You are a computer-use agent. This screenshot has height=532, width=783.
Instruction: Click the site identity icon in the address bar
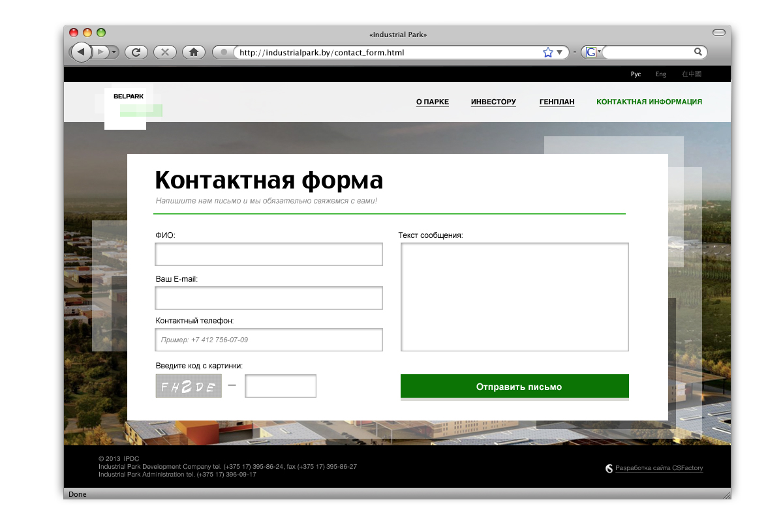click(224, 52)
